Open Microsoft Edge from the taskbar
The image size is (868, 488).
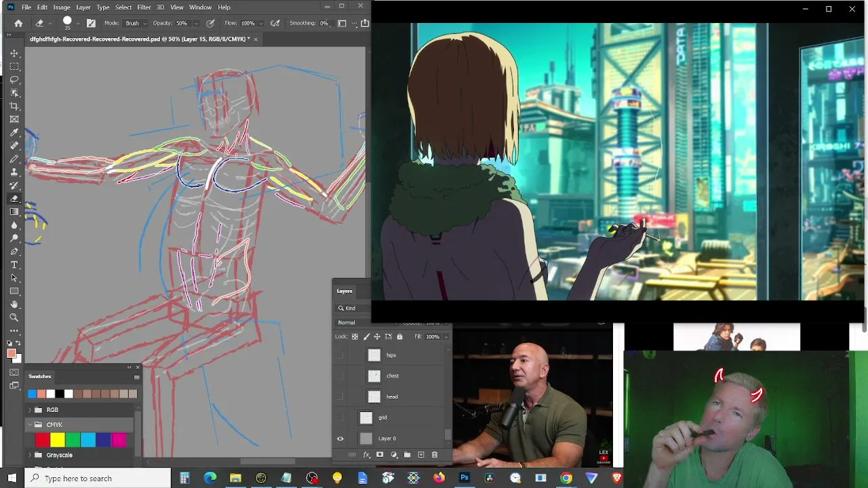click(210, 478)
